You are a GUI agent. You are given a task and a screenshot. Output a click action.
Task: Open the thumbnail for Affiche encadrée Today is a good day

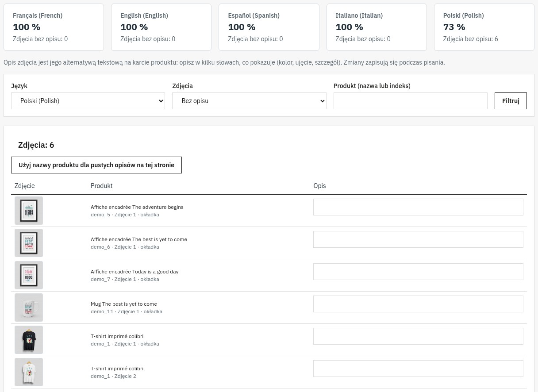point(29,275)
